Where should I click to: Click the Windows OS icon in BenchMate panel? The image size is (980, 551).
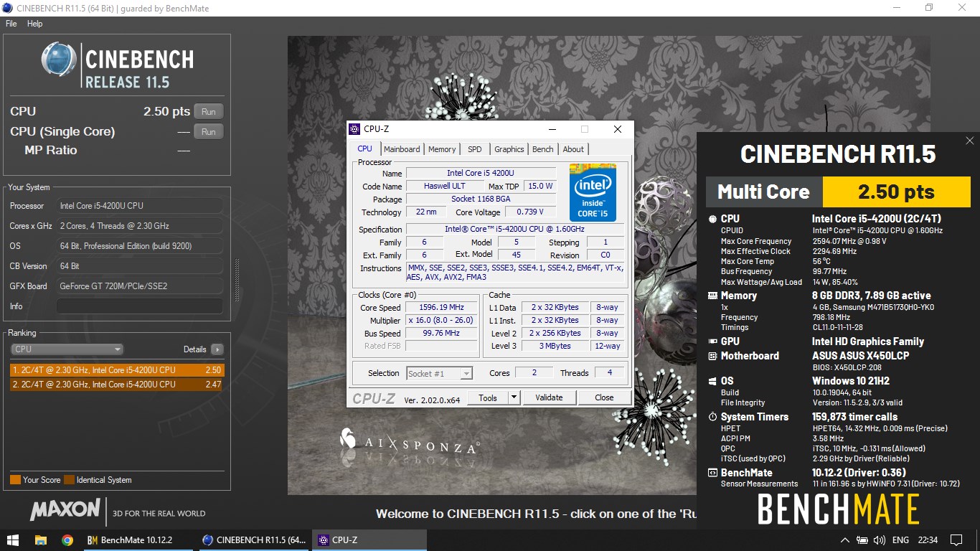tap(712, 381)
